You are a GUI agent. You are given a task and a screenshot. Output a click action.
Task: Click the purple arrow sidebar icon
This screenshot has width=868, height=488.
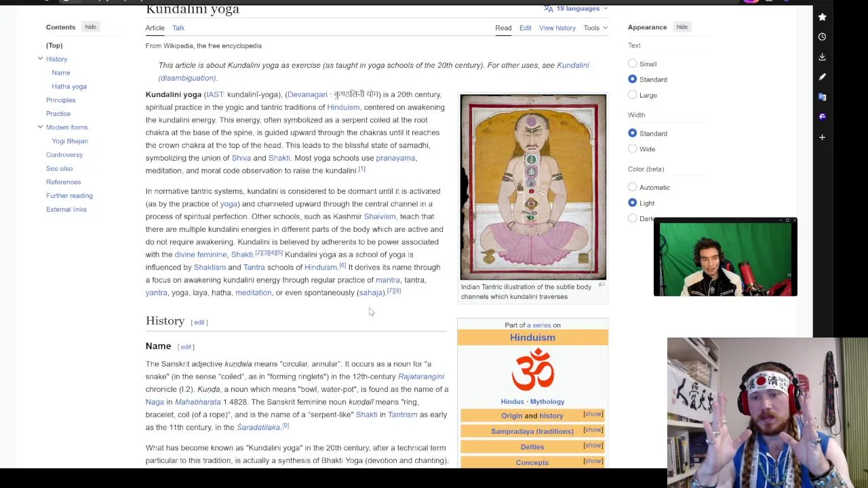[822, 117]
